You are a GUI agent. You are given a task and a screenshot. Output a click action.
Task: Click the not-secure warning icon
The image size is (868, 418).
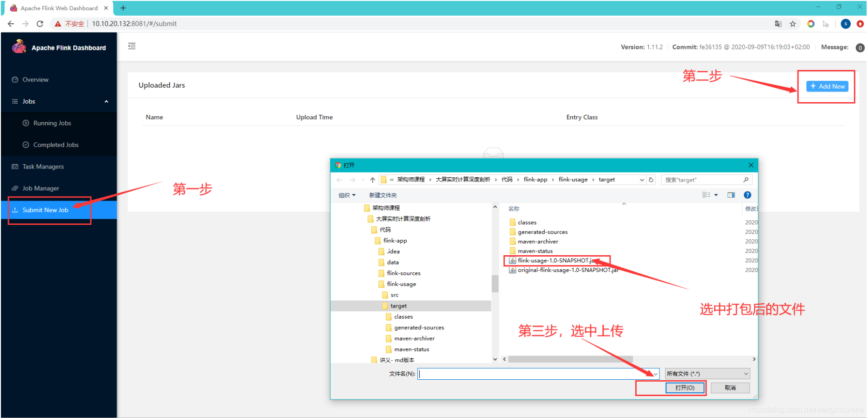(x=58, y=24)
